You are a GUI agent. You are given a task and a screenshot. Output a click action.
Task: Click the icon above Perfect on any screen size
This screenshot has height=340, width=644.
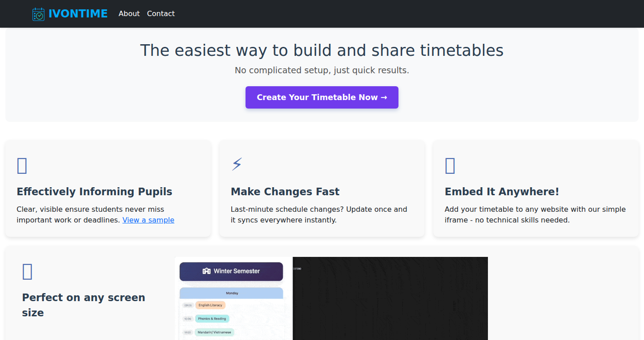(27, 271)
